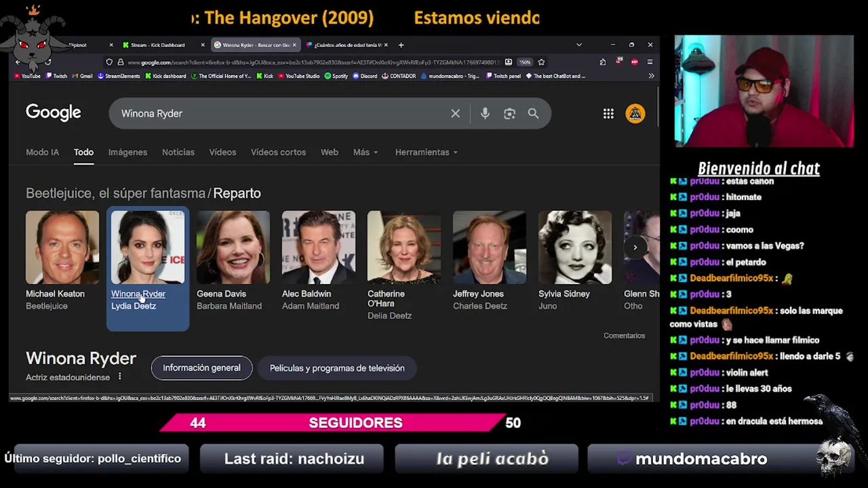Open the CONTADOR bookmark
This screenshot has height=488, width=868.
pyautogui.click(x=399, y=76)
